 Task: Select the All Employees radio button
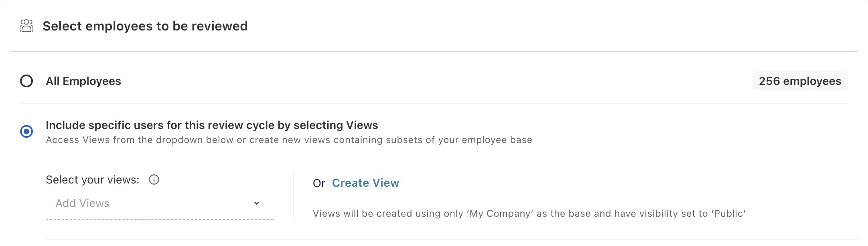tap(26, 81)
